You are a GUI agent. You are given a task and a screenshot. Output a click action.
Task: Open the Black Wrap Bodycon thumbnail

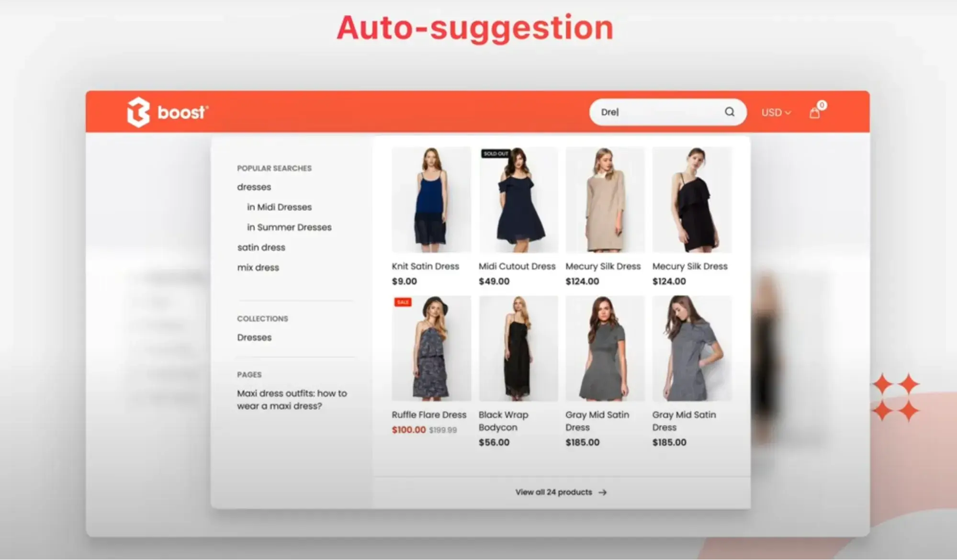(518, 348)
